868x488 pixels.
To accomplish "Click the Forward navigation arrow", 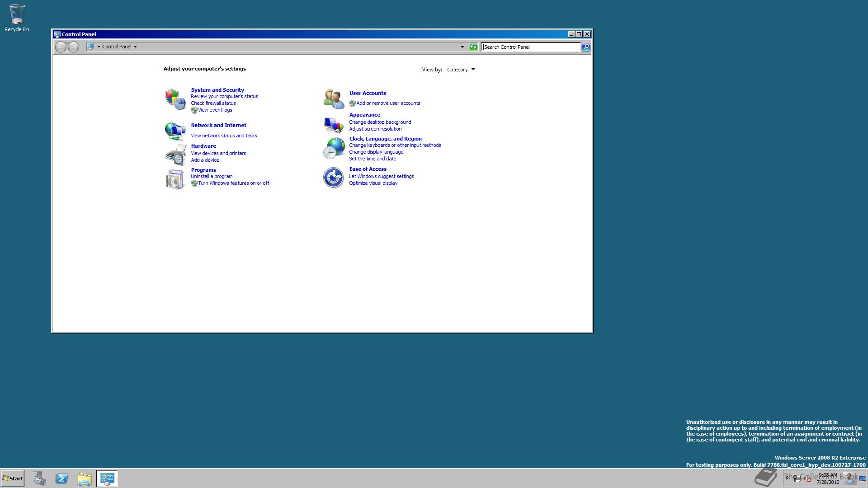I will (x=73, y=47).
